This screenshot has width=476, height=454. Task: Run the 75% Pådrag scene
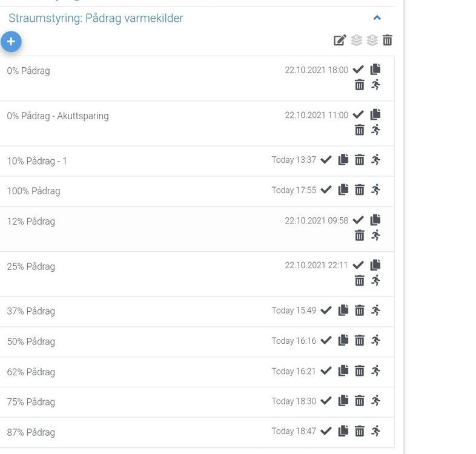pyautogui.click(x=375, y=401)
